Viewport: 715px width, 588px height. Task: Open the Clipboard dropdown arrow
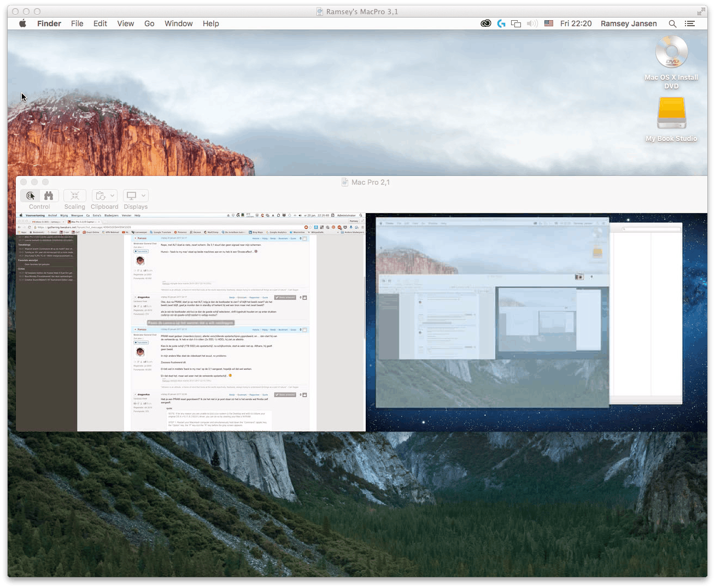(x=113, y=196)
